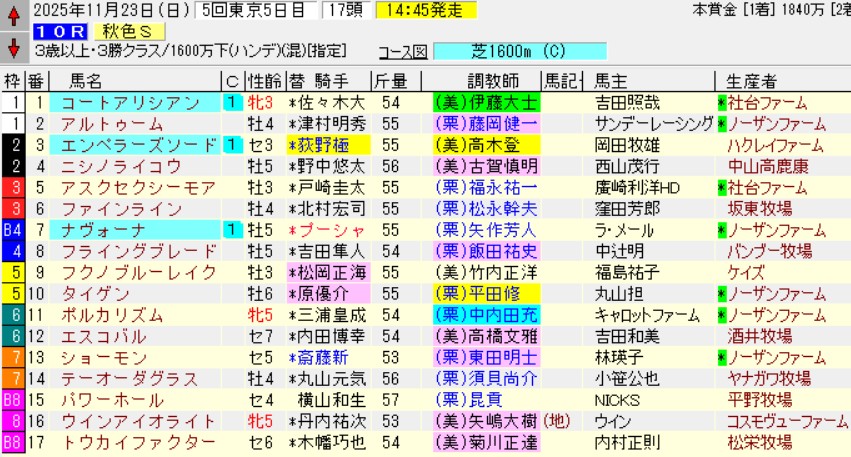The image size is (851, 457).
Task: Click the 10R race number badge
Action: click(x=50, y=30)
